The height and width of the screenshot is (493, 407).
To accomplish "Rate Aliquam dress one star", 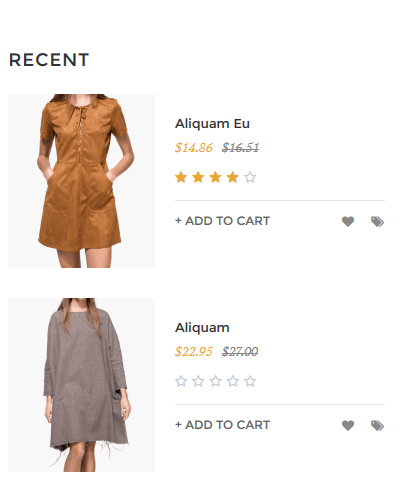I will point(181,381).
